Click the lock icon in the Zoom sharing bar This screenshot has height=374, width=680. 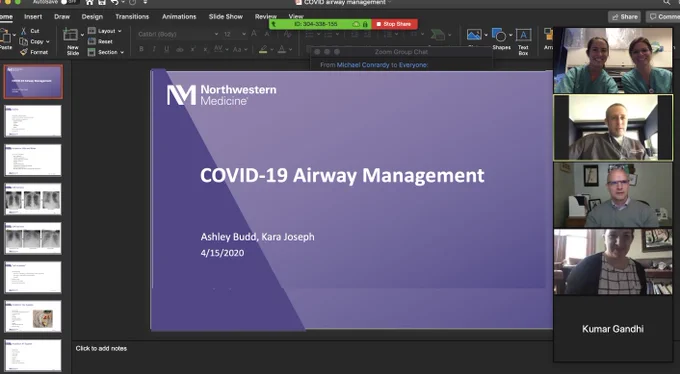click(x=365, y=24)
